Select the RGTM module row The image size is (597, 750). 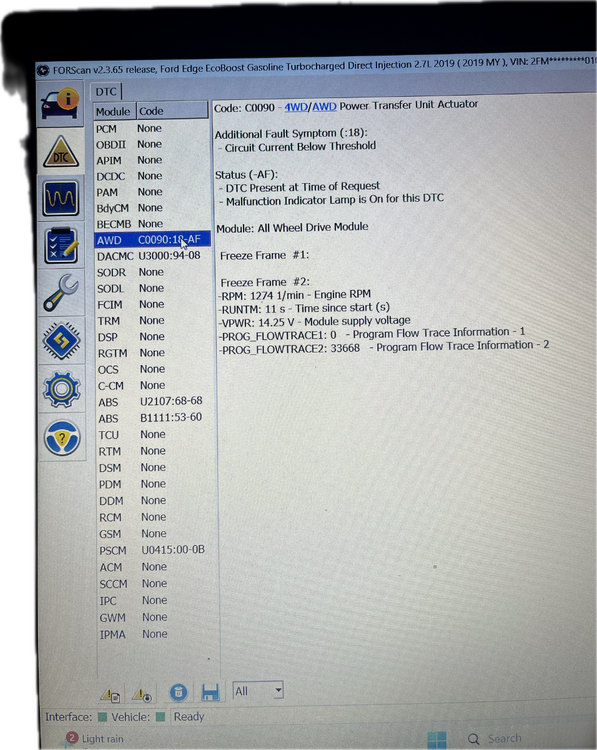coord(153,353)
